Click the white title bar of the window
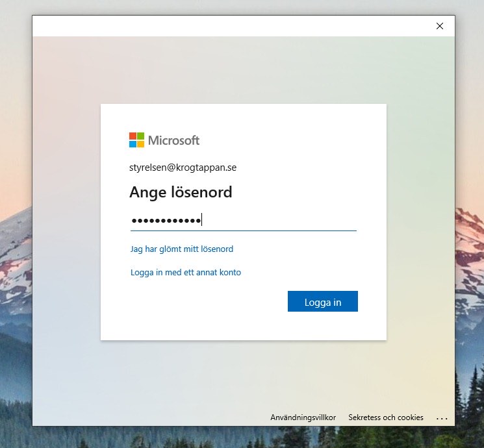This screenshot has height=448, width=484. click(227, 26)
